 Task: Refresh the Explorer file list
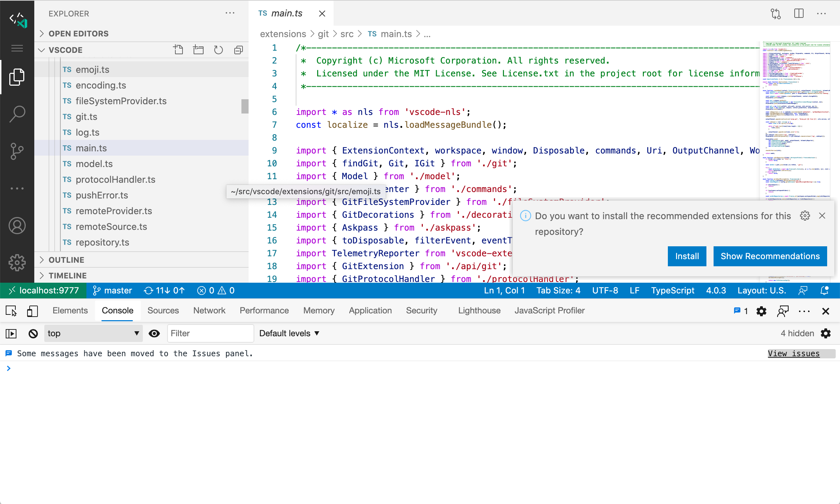pyautogui.click(x=218, y=50)
